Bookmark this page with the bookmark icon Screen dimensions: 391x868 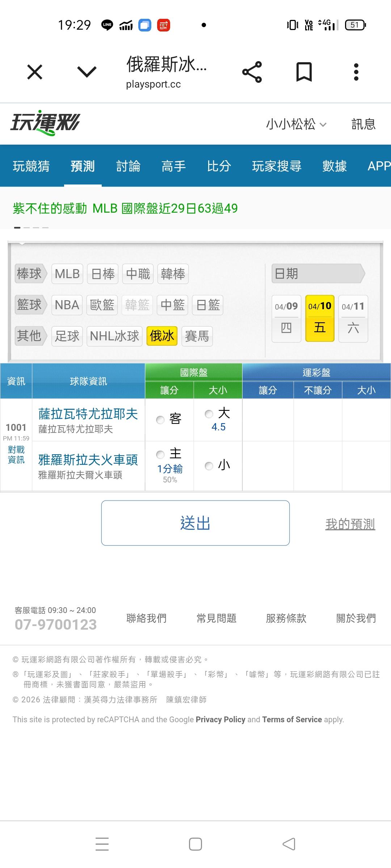coord(304,72)
